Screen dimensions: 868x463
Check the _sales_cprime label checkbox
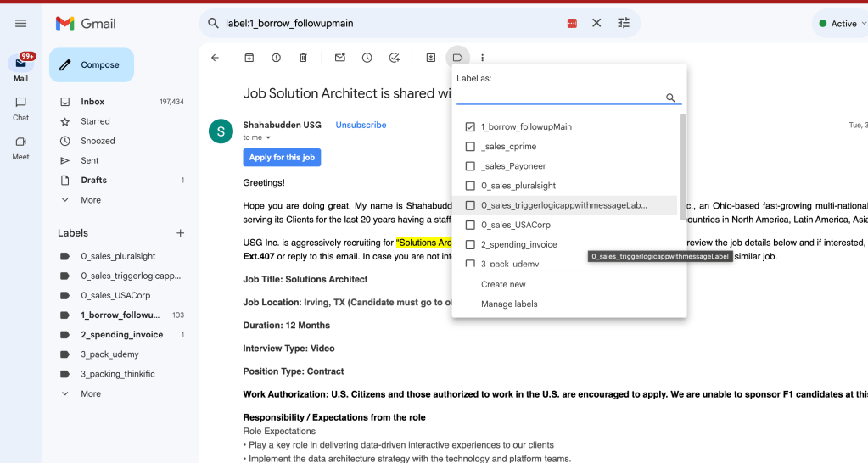pyautogui.click(x=470, y=147)
